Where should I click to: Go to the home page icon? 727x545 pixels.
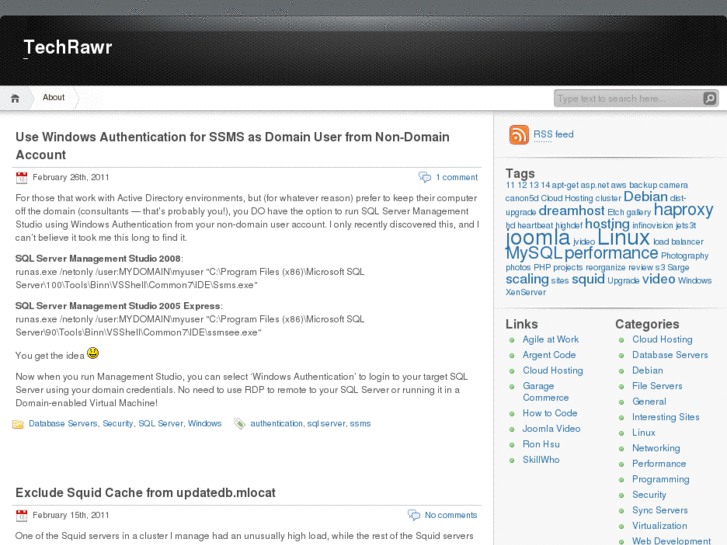15,98
